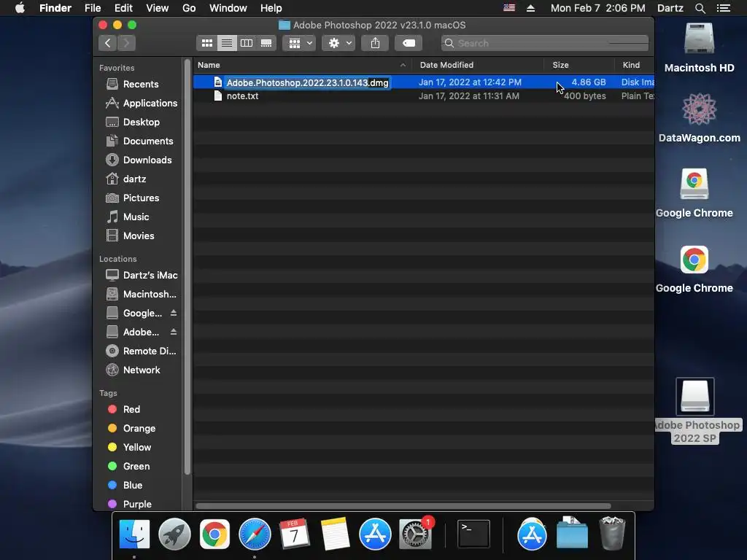Switch Finder to list view

[x=227, y=43]
